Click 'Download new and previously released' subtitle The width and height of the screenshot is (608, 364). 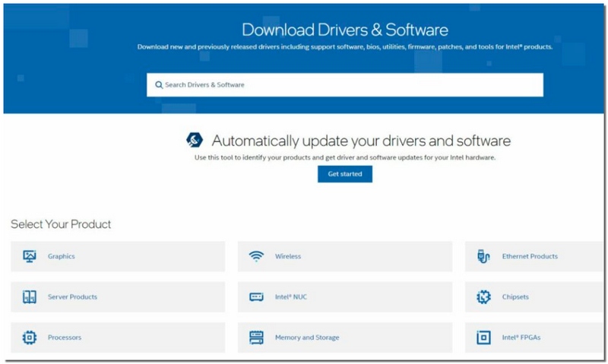345,47
